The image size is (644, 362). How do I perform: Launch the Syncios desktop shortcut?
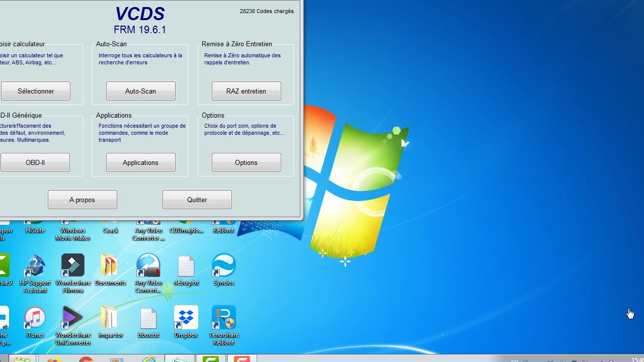click(224, 270)
